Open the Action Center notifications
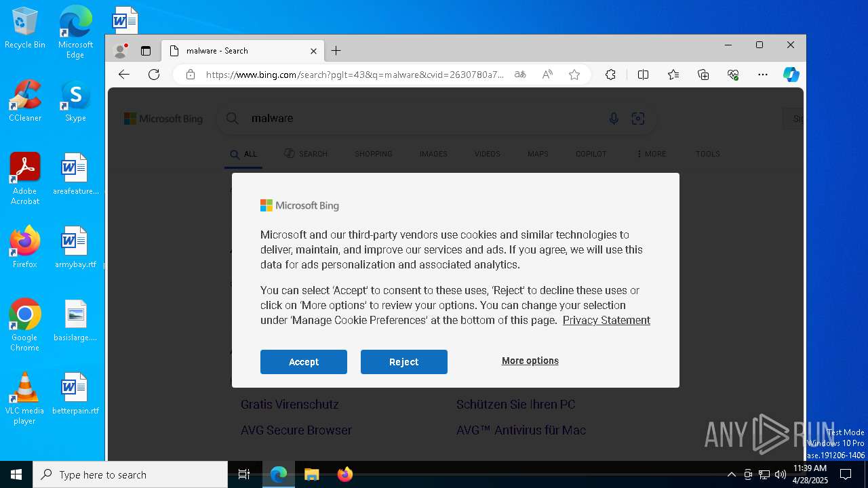Viewport: 868px width, 488px height. 846,474
